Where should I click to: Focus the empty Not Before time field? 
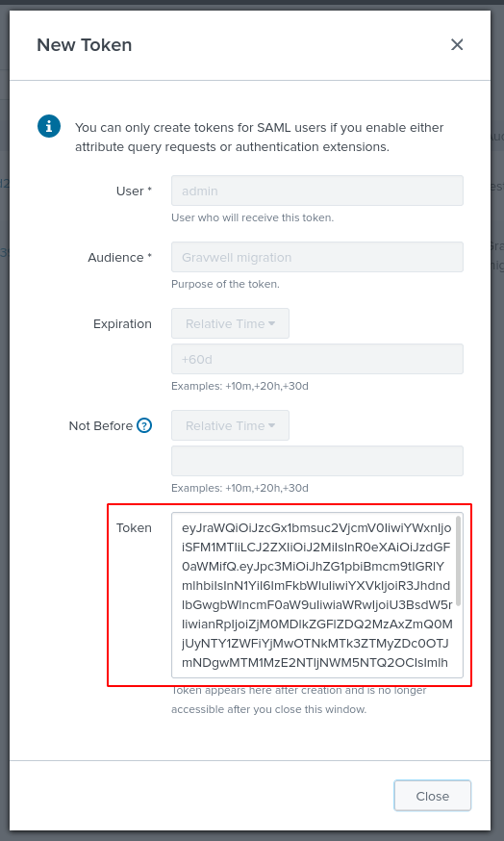click(316, 461)
